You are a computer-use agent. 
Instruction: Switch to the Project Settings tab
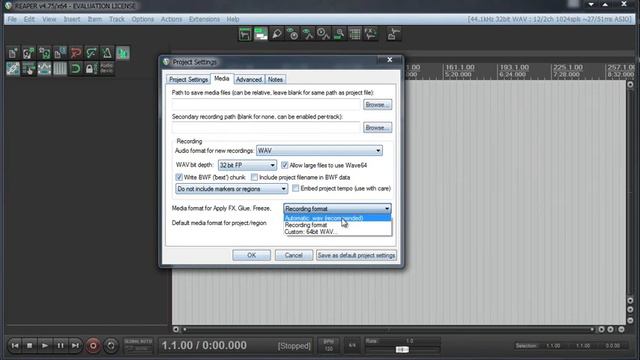tap(188, 80)
